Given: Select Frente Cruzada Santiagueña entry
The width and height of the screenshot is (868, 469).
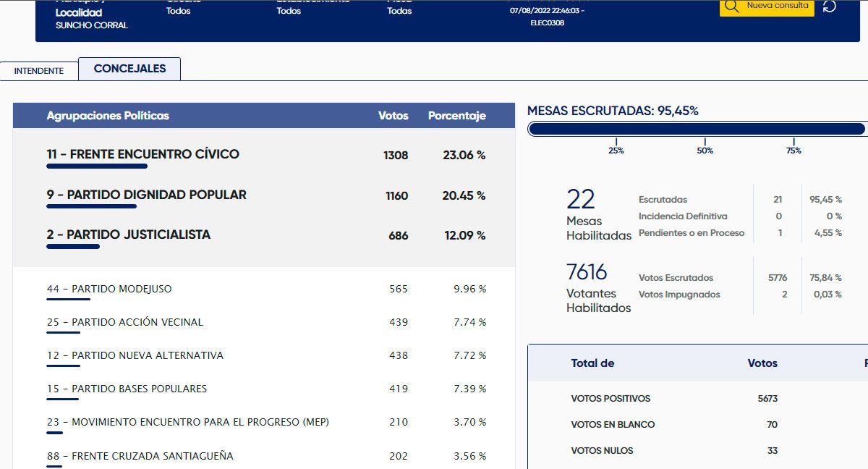Looking at the screenshot, I should point(140,456).
